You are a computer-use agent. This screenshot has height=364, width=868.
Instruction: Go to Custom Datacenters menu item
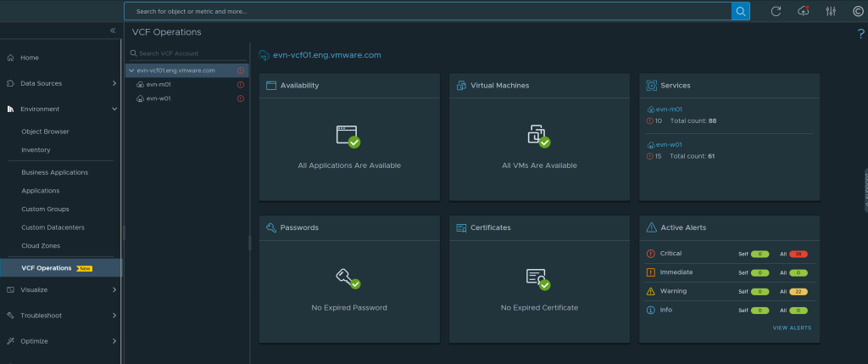click(x=53, y=227)
